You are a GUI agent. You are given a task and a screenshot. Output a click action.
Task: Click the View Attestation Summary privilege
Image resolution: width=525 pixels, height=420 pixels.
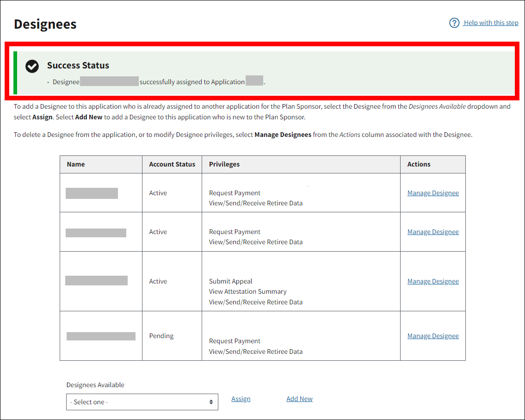click(248, 291)
